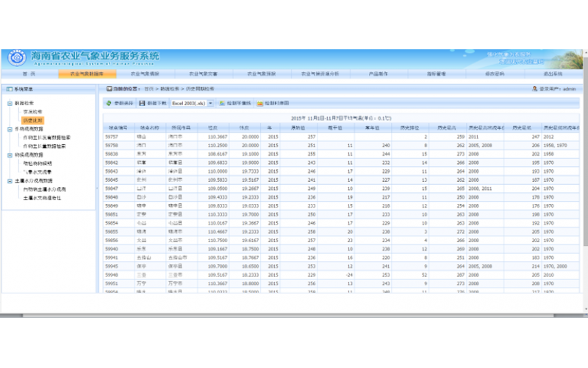Collapse the 数据检索 tree node
Image resolution: width=588 pixels, height=368 pixels.
pyautogui.click(x=10, y=103)
